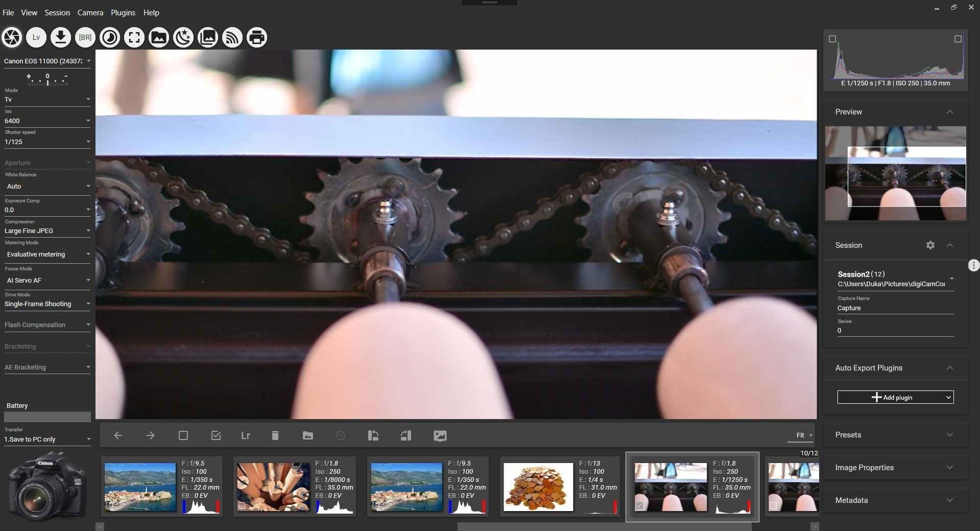Image resolution: width=980 pixels, height=531 pixels.
Task: Open the Camera menu
Action: 90,12
